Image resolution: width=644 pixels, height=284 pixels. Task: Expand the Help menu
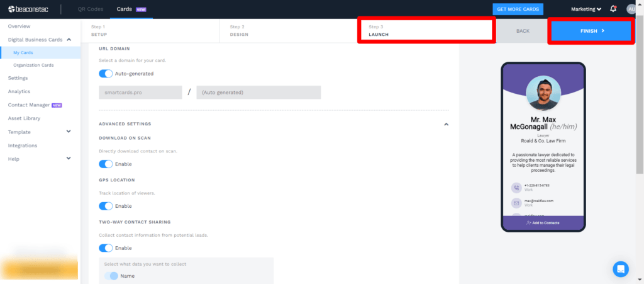(69, 158)
